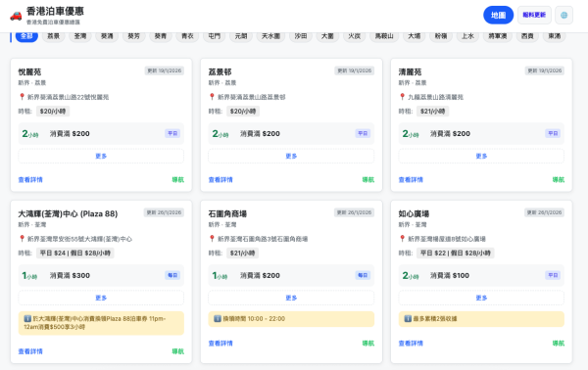Click the $21/小時 rate in 清麗苑
Viewport: 588px width, 370px height.
(432, 112)
